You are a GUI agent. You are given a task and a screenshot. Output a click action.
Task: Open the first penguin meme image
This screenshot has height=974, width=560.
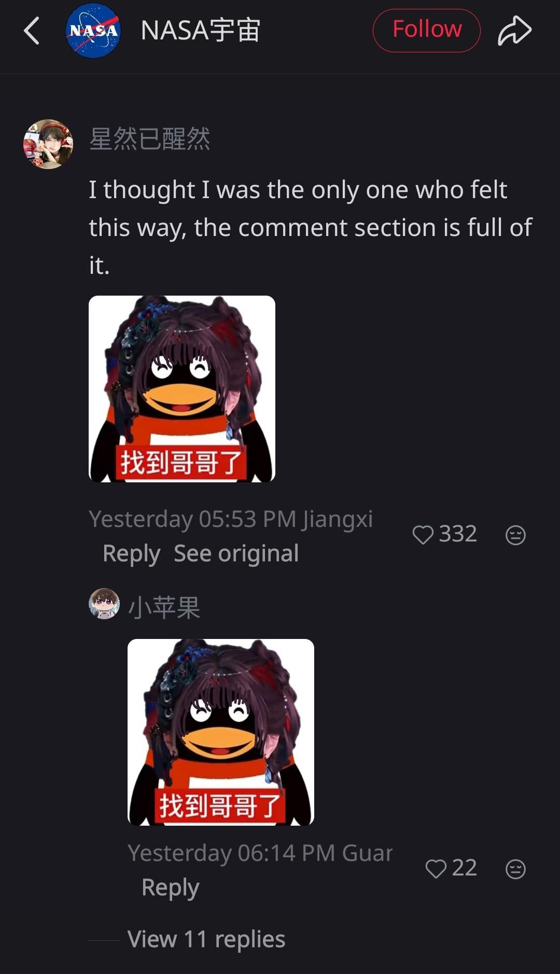(182, 389)
